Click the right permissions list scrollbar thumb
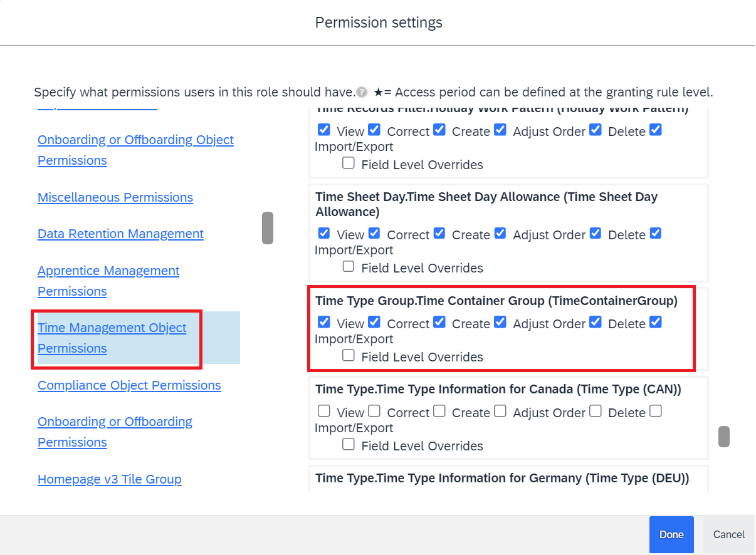 724,437
